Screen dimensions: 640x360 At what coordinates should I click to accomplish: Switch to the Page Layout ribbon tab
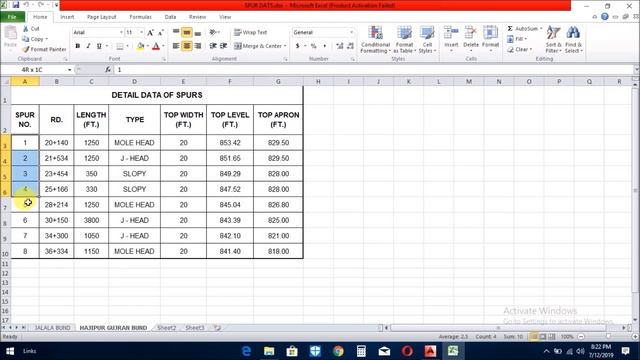pos(102,17)
